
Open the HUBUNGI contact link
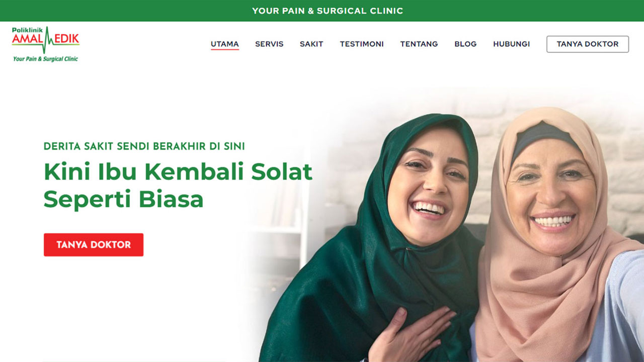(511, 44)
